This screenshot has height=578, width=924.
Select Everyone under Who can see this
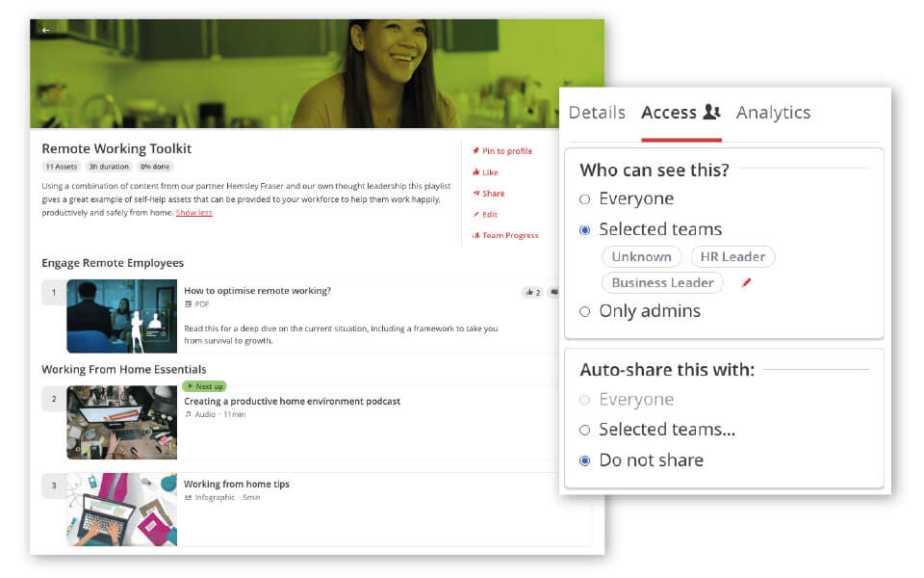[x=584, y=199]
